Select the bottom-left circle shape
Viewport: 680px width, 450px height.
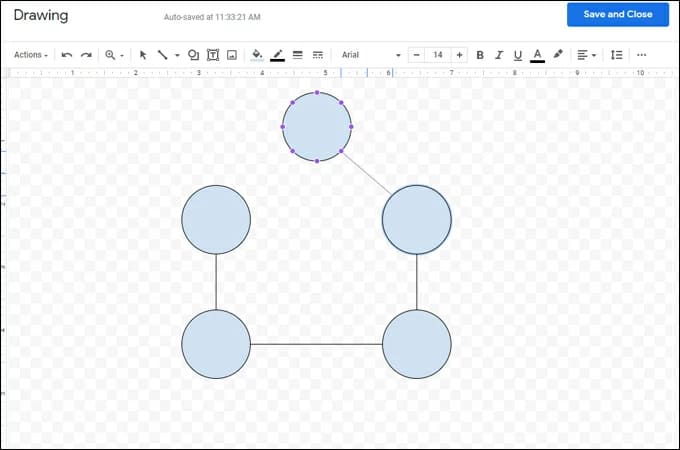tap(216, 344)
